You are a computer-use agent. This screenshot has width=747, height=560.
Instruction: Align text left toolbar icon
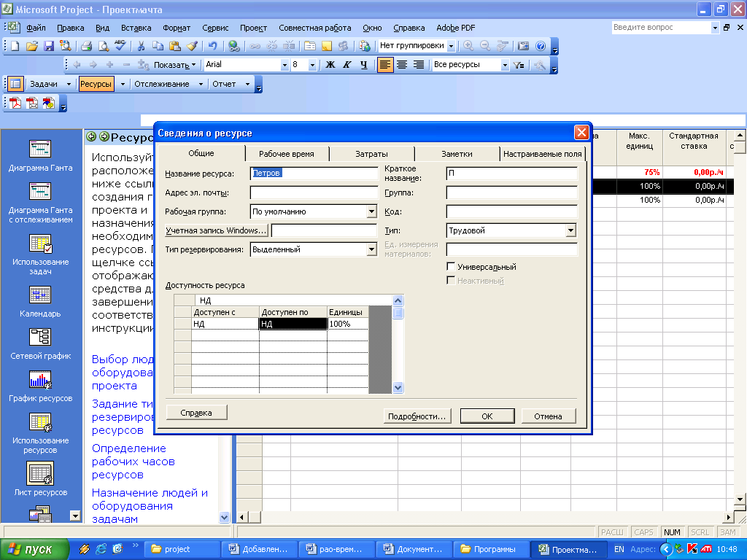coord(385,65)
